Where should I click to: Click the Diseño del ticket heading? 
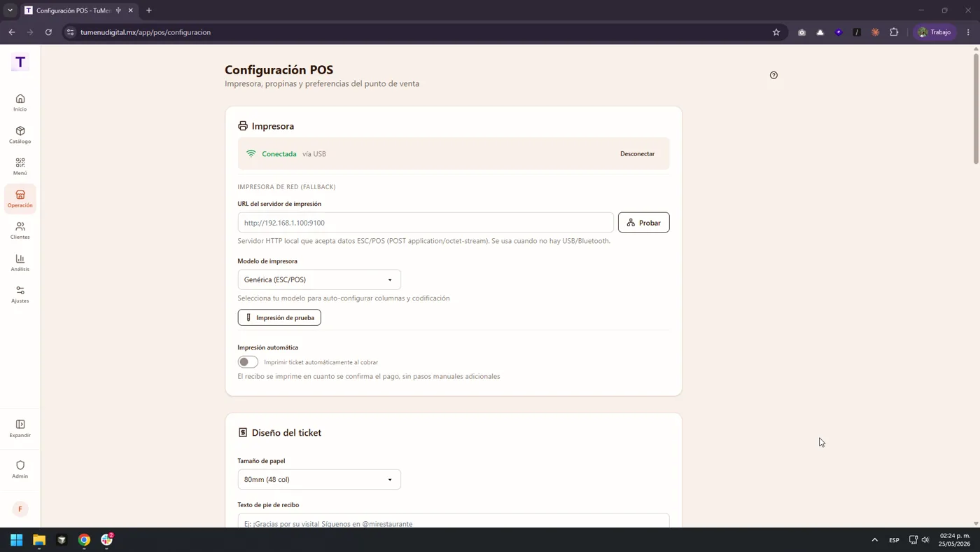click(286, 433)
